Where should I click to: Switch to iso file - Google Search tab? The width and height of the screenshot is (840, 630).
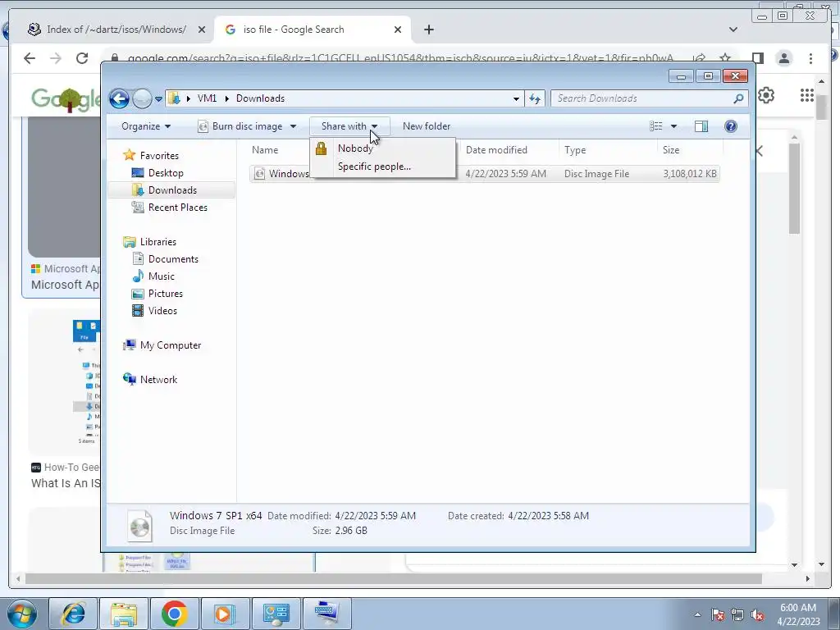[x=313, y=30]
